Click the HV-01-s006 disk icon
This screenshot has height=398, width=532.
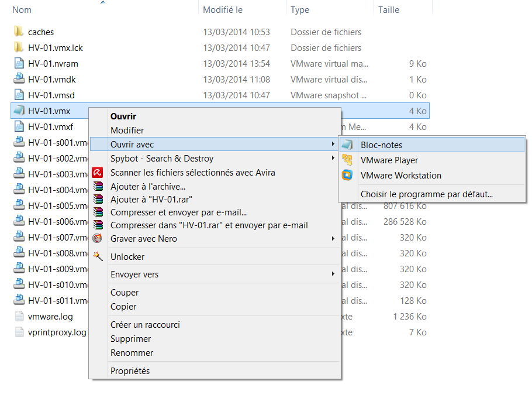click(19, 221)
